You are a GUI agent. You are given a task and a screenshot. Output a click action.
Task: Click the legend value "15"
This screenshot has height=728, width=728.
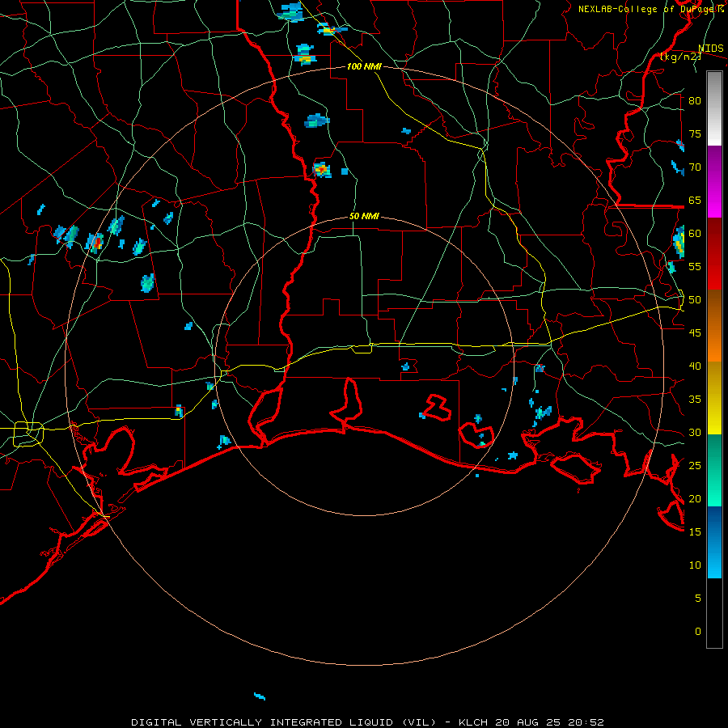click(x=695, y=531)
